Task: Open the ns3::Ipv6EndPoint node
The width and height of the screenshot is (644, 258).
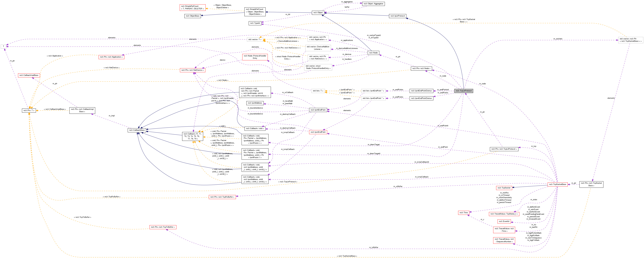Action: (318, 110)
